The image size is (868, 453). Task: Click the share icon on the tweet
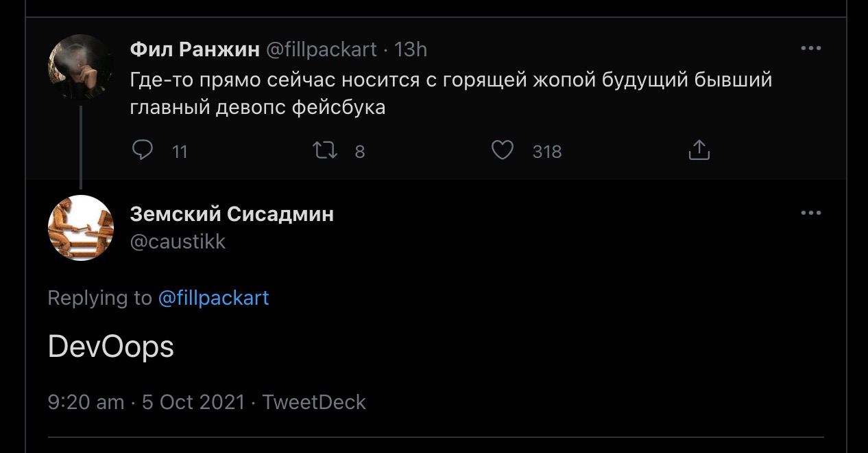[698, 150]
